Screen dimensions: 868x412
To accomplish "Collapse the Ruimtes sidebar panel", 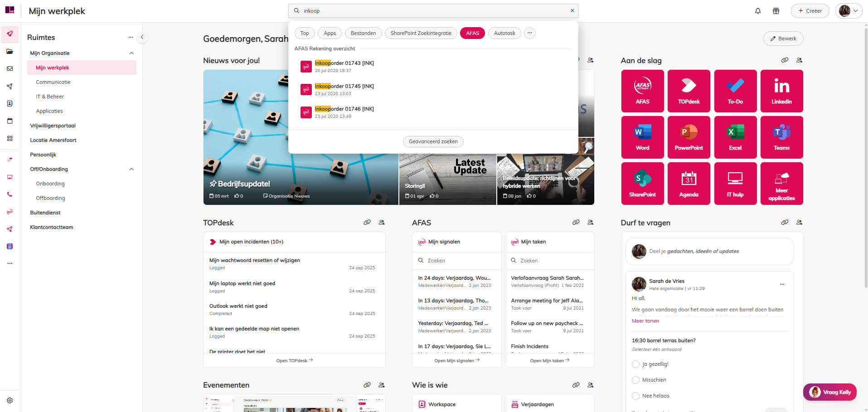I will [142, 37].
